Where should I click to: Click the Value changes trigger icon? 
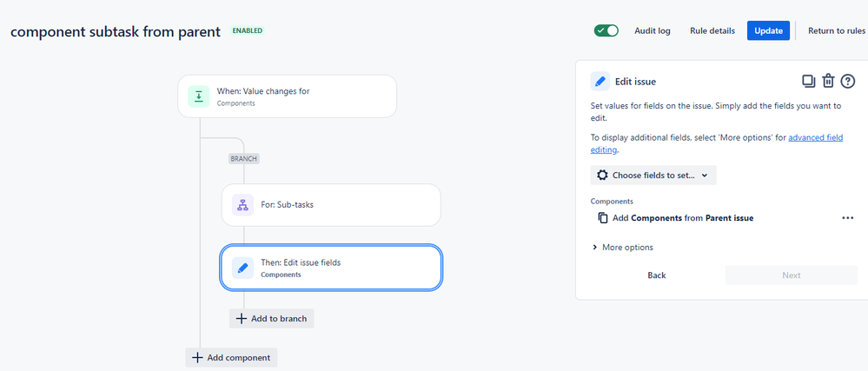tap(199, 96)
